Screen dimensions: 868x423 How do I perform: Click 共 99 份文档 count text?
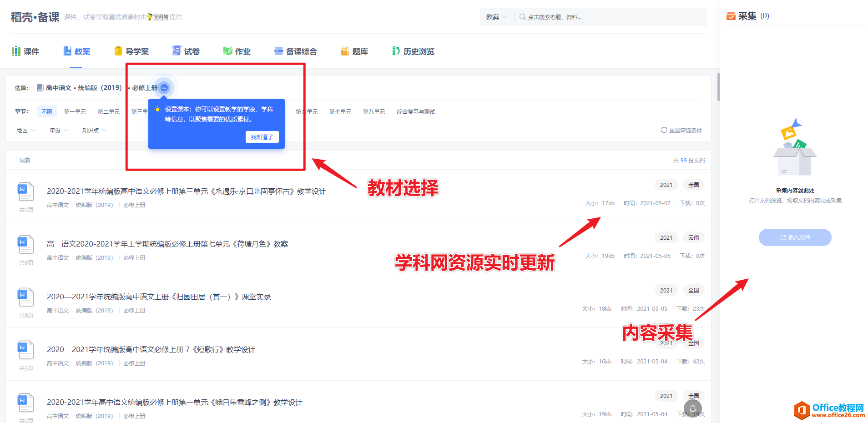pos(689,160)
